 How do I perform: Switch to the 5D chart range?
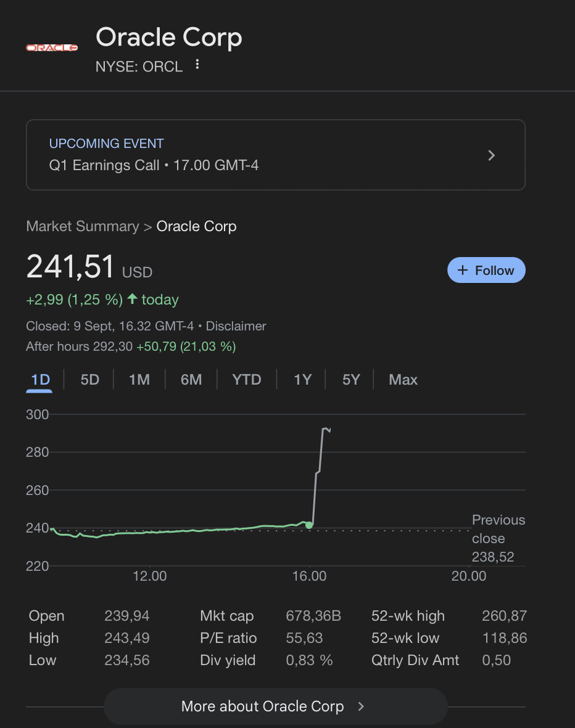tap(89, 380)
